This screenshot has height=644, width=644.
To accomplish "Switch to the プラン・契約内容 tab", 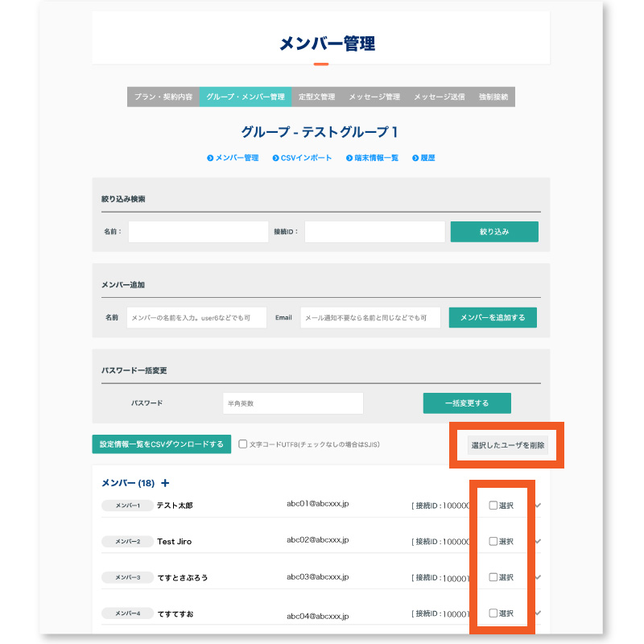I will (163, 97).
